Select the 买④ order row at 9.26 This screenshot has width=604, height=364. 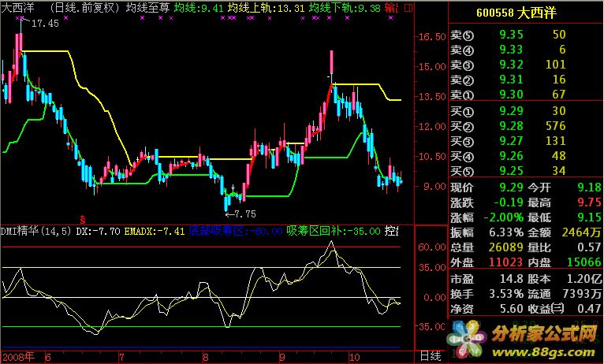coord(508,156)
